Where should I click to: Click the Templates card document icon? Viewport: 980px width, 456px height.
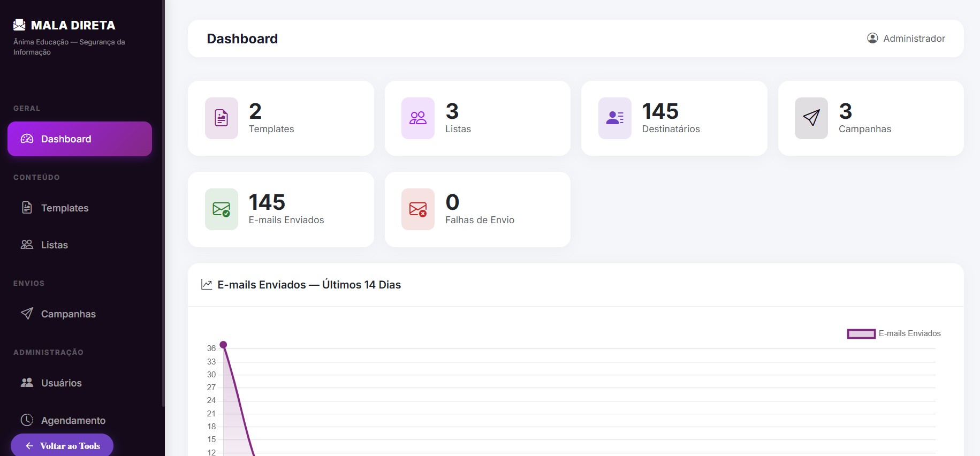pos(222,118)
